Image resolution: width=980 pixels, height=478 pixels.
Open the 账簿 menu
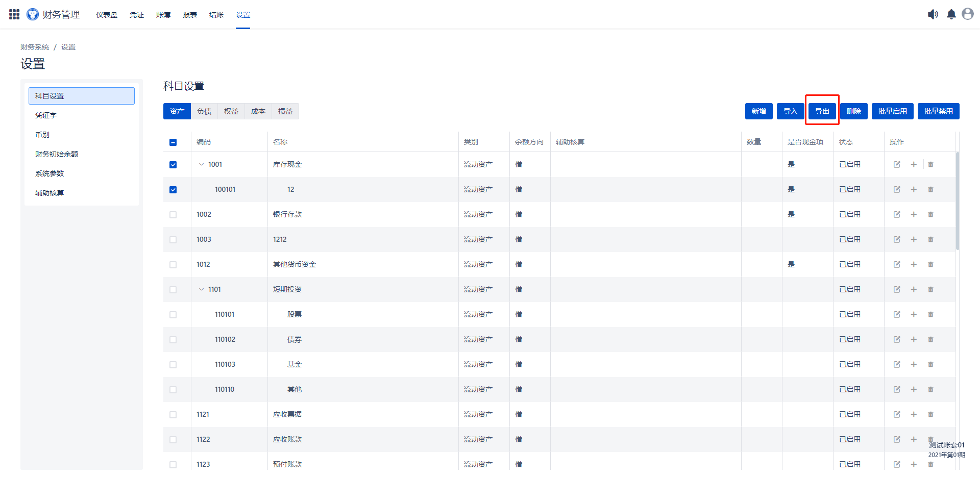[163, 15]
